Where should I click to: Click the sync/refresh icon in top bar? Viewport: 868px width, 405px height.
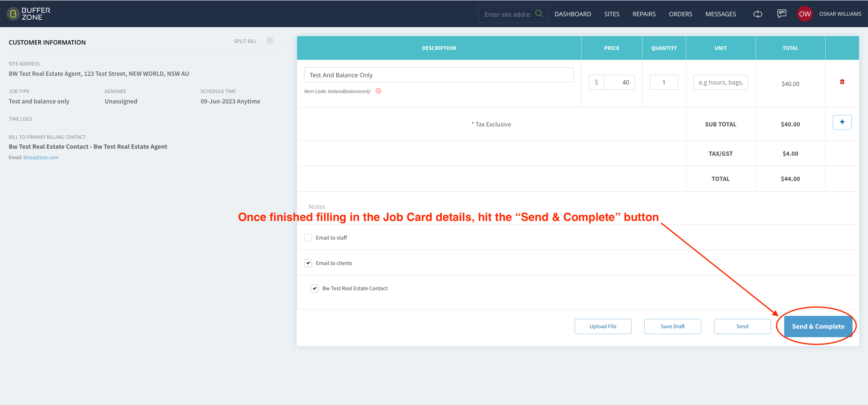tap(758, 14)
